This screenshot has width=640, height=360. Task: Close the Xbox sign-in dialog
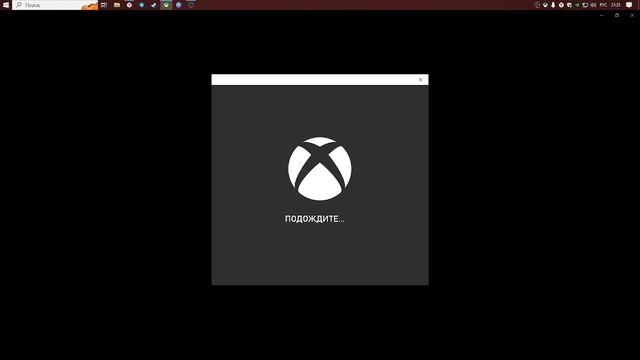coord(420,80)
